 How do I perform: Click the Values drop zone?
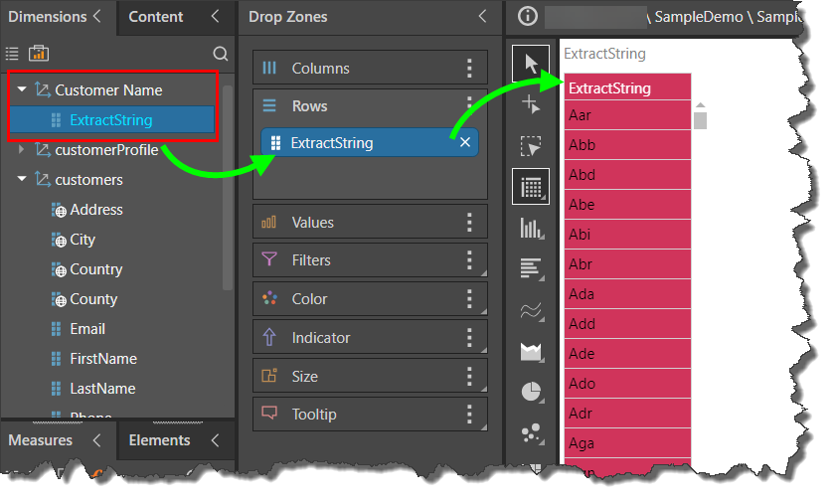[370, 222]
